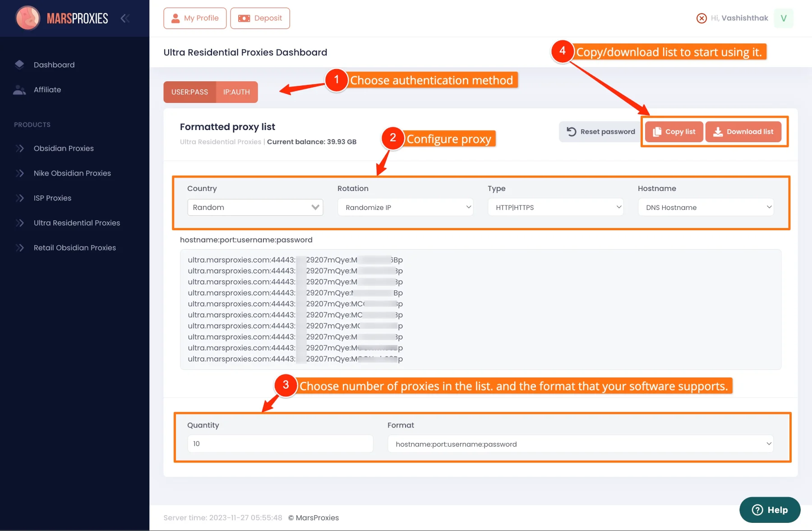
Task: Open Dashboard from the sidebar
Action: [54, 65]
